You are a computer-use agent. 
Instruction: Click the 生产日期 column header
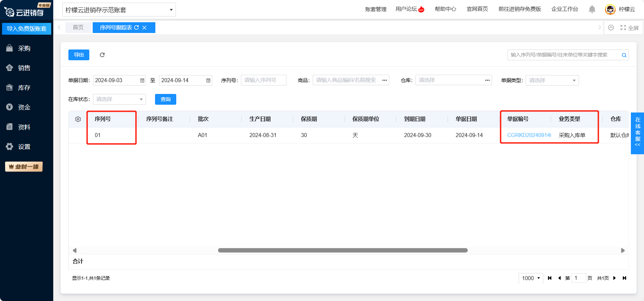click(x=260, y=119)
